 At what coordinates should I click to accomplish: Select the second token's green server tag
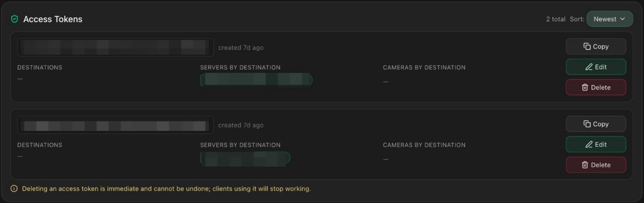click(x=245, y=158)
